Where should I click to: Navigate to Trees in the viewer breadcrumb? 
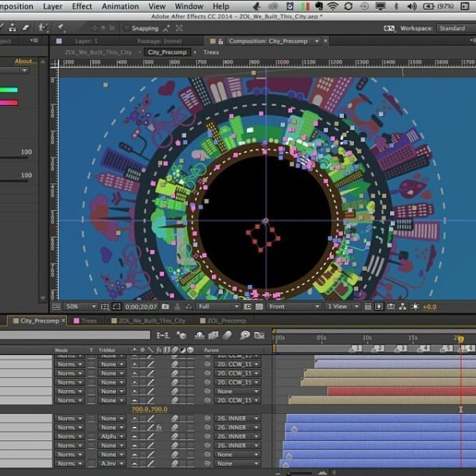(211, 53)
